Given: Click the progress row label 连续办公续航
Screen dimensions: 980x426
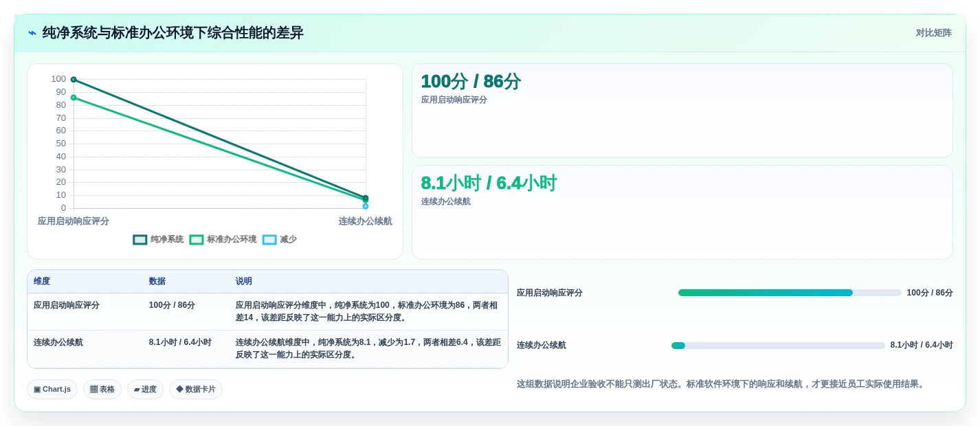Looking at the screenshot, I should point(542,346).
